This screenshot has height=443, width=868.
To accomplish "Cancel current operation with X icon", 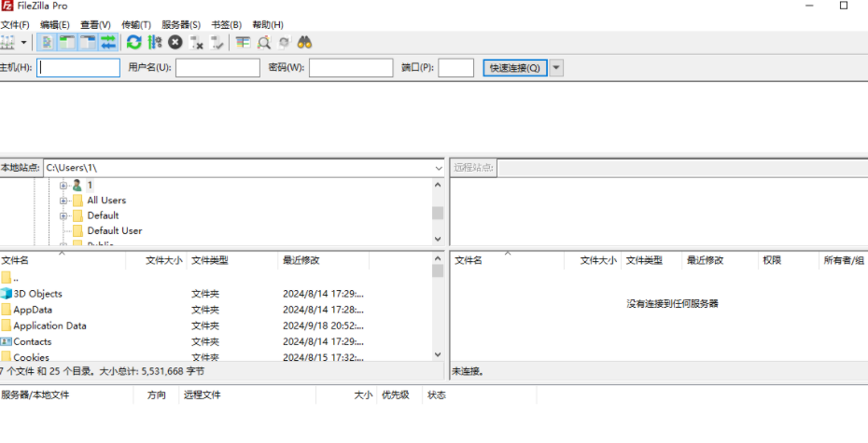I will coord(175,42).
